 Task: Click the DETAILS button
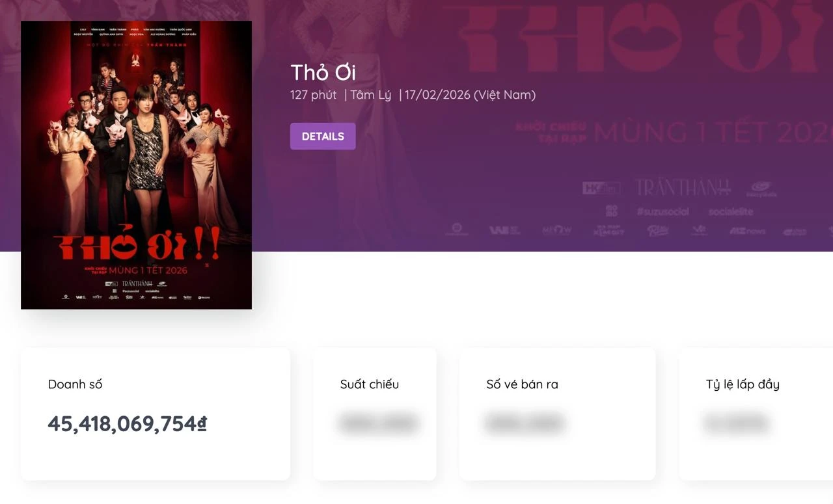[323, 137]
